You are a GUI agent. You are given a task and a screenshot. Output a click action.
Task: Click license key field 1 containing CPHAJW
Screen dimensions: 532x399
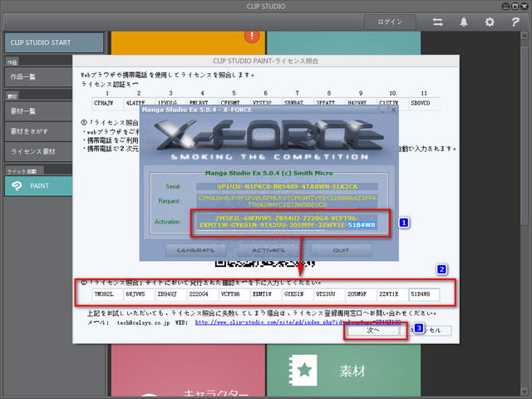(107, 103)
